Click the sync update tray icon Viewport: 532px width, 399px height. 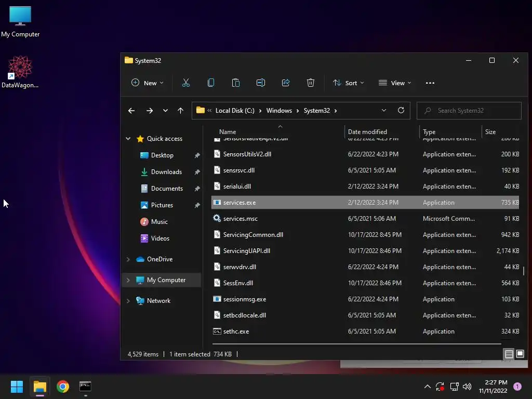(440, 387)
